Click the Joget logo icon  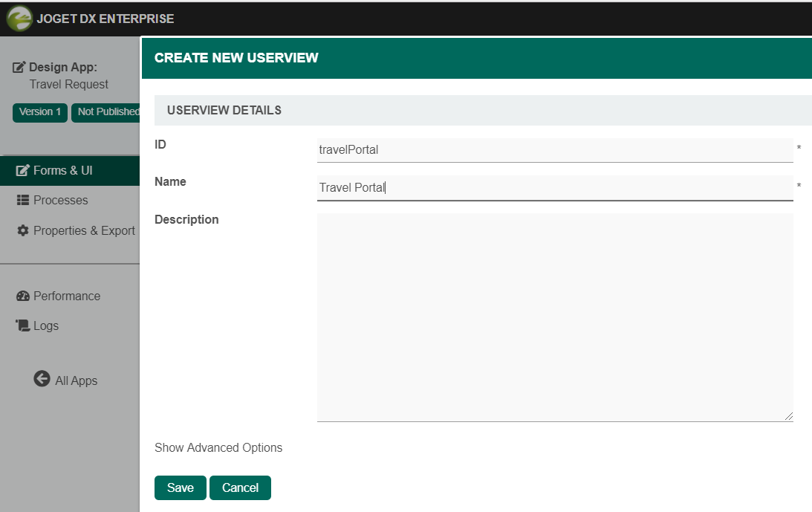[x=19, y=19]
